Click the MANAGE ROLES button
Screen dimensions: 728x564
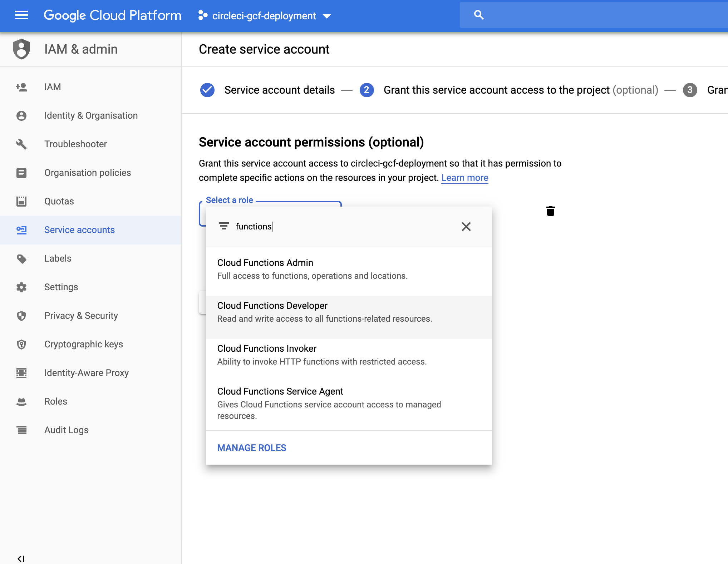(252, 448)
